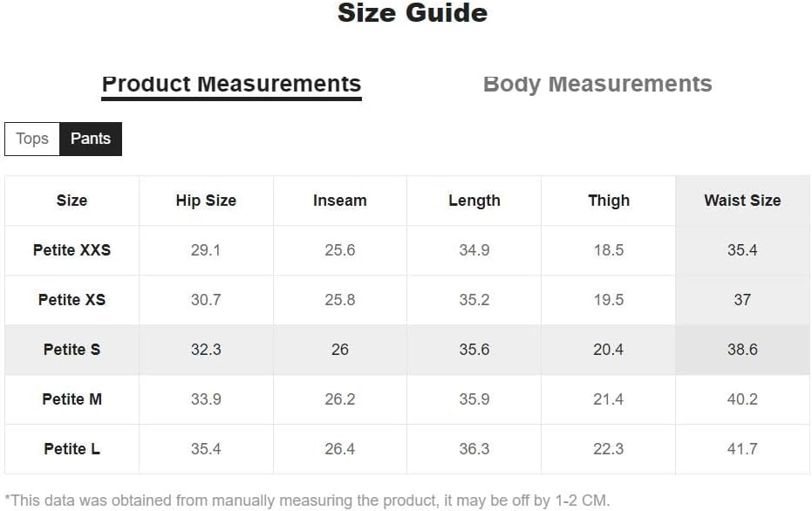Open the Body Measurements tab
812x511 pixels.
[597, 85]
